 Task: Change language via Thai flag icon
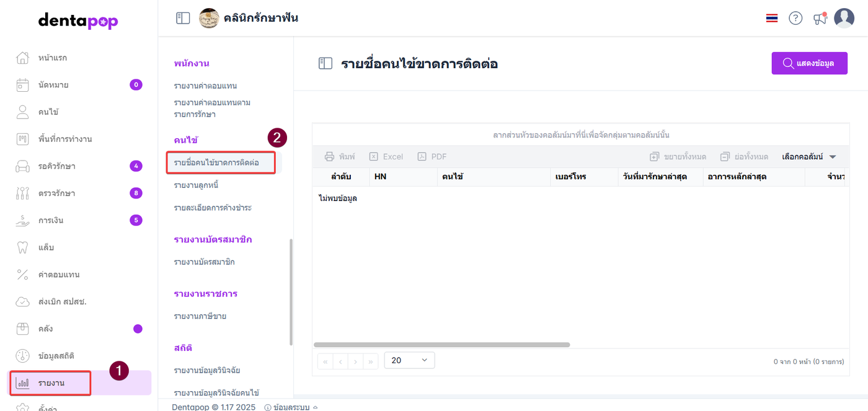[x=772, y=18]
